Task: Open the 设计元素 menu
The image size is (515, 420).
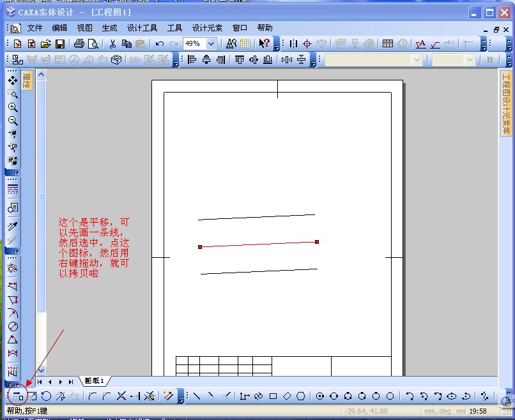Action: click(207, 28)
